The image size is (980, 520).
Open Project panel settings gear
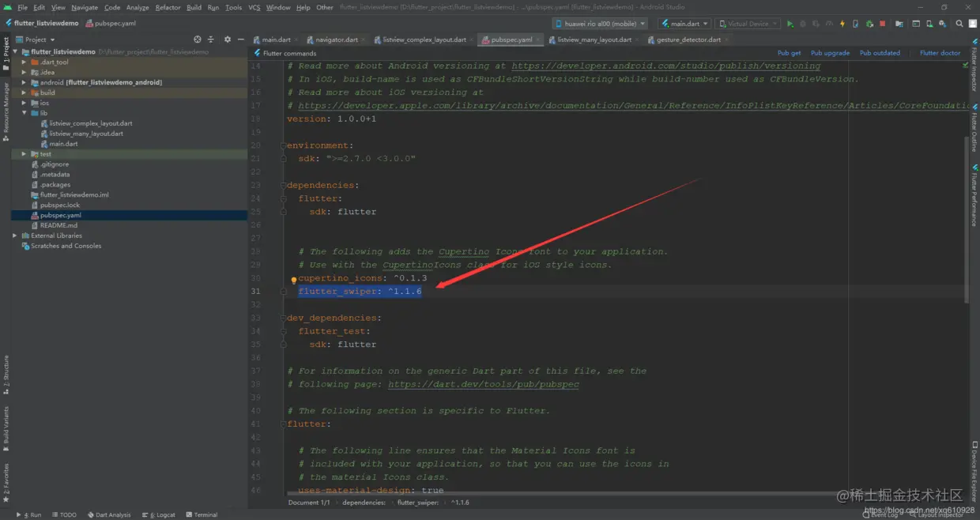(228, 39)
